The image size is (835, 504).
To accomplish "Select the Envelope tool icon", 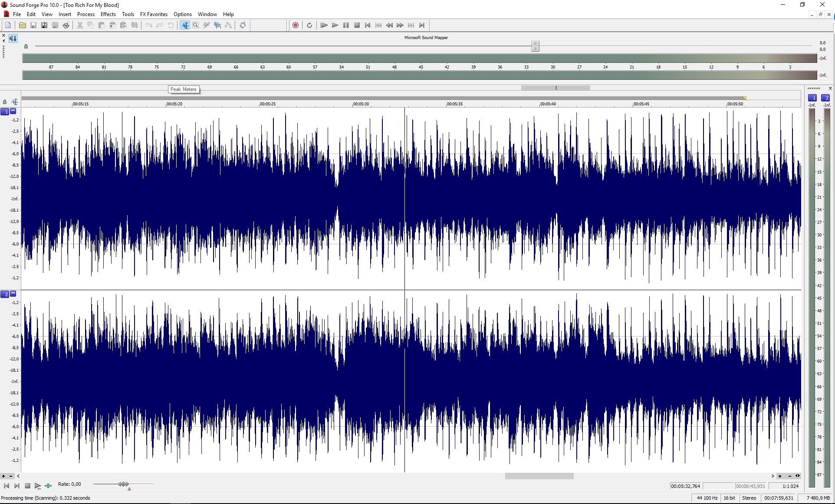I will (x=228, y=25).
